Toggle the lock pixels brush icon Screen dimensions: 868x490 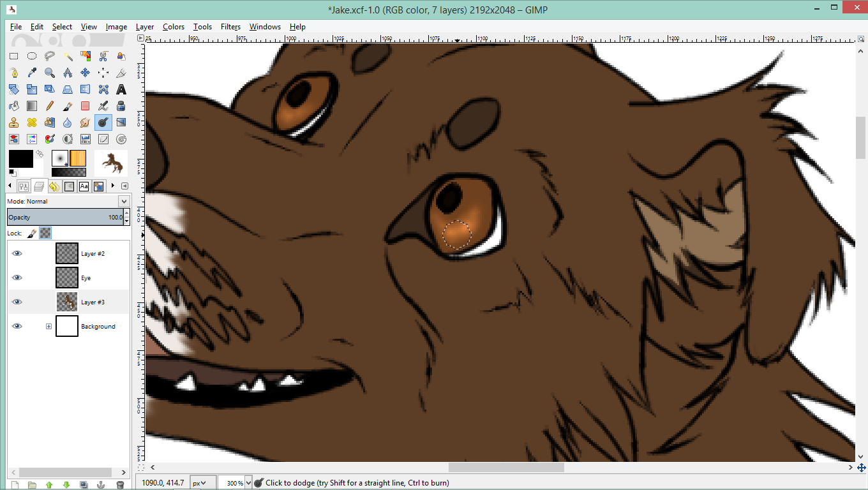31,234
